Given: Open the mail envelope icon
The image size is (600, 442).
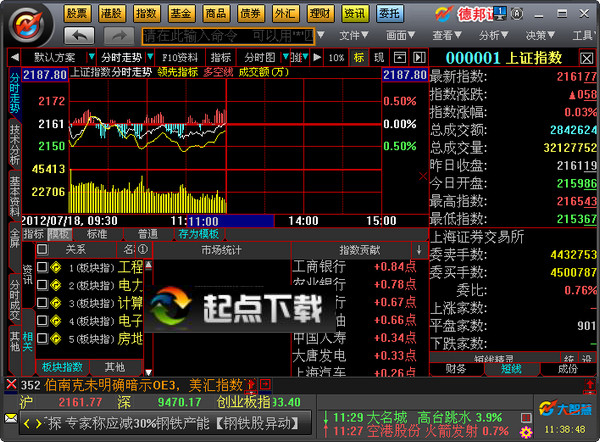Looking at the screenshot, I should click(10, 418).
